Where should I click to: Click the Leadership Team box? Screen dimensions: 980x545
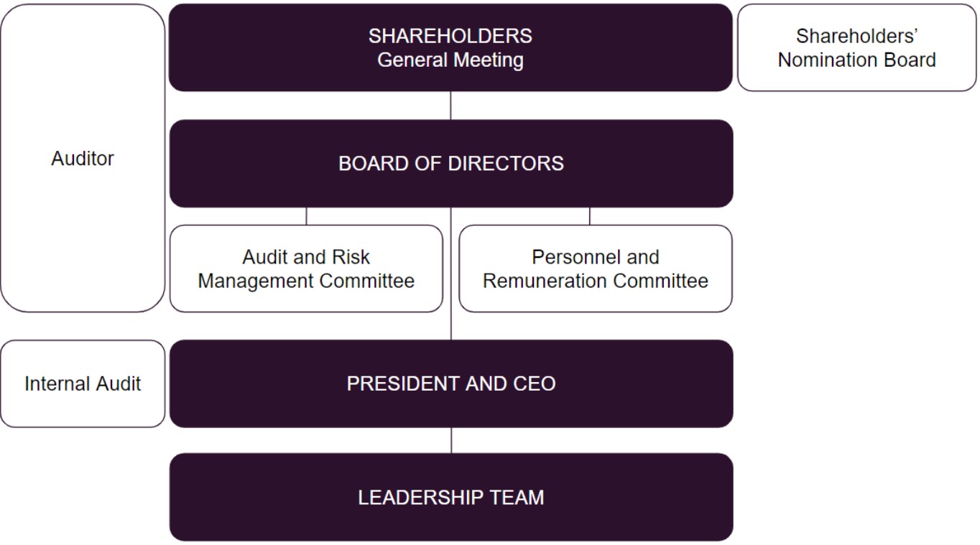450,497
